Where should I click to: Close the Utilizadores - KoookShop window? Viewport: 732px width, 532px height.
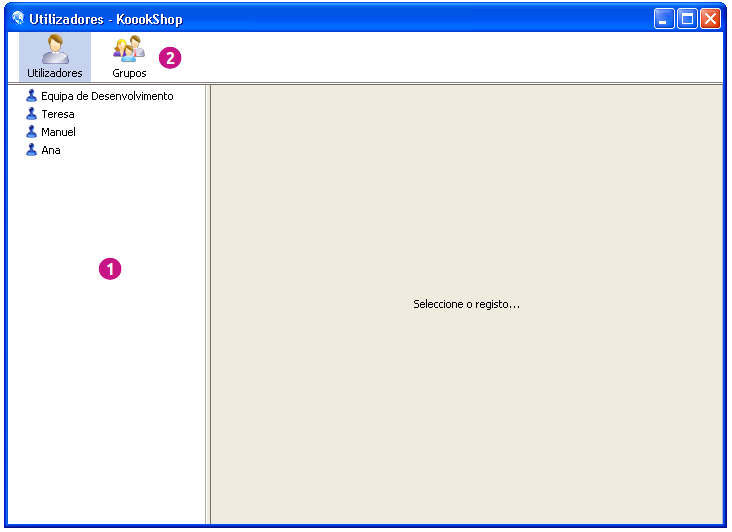pyautogui.click(x=711, y=19)
